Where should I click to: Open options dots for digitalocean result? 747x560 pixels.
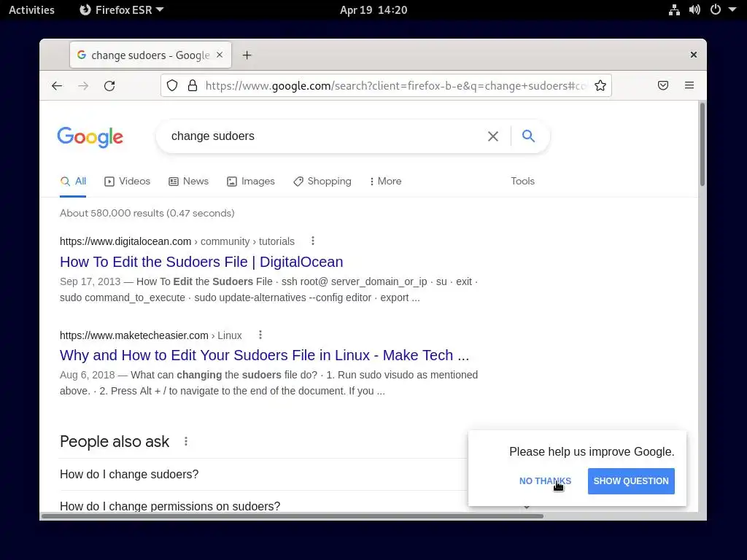pyautogui.click(x=313, y=241)
